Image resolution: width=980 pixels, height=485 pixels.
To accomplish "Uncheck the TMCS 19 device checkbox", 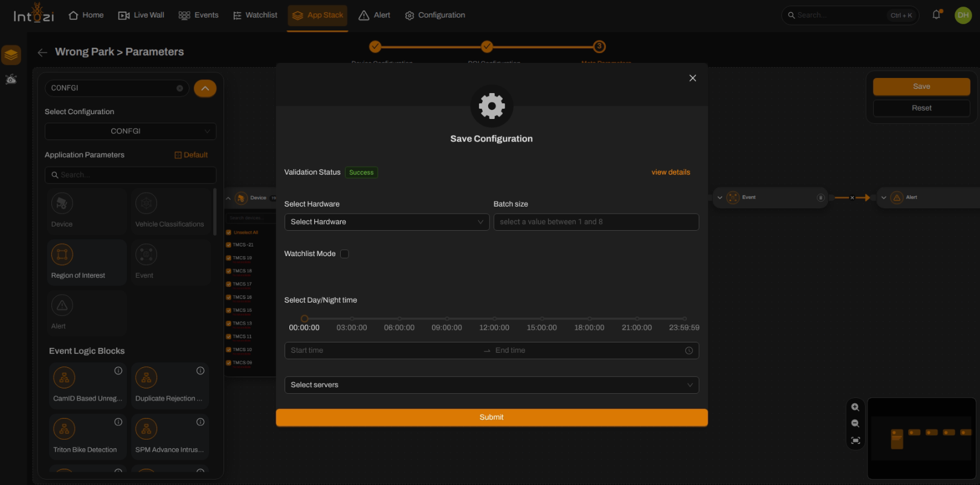I will click(228, 258).
